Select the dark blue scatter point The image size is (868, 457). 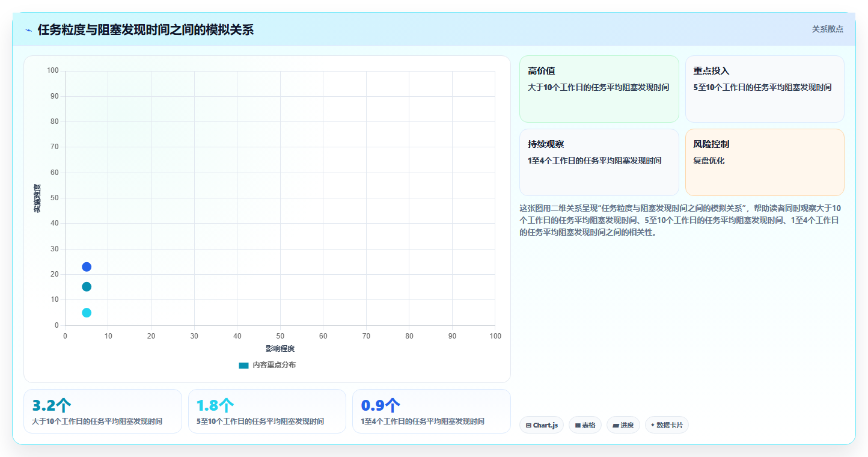coord(87,267)
